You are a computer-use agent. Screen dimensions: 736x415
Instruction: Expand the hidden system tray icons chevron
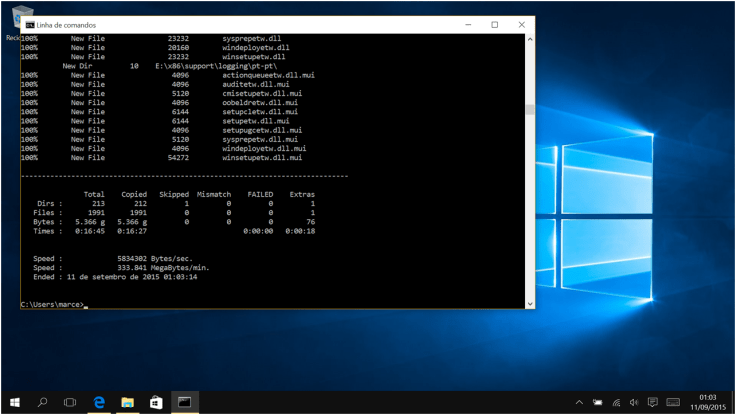[x=581, y=402]
